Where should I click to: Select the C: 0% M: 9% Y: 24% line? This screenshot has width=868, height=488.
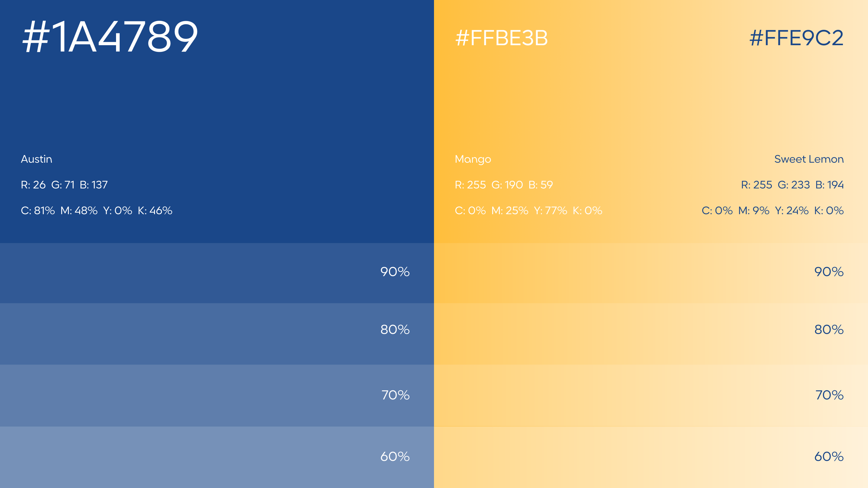772,211
